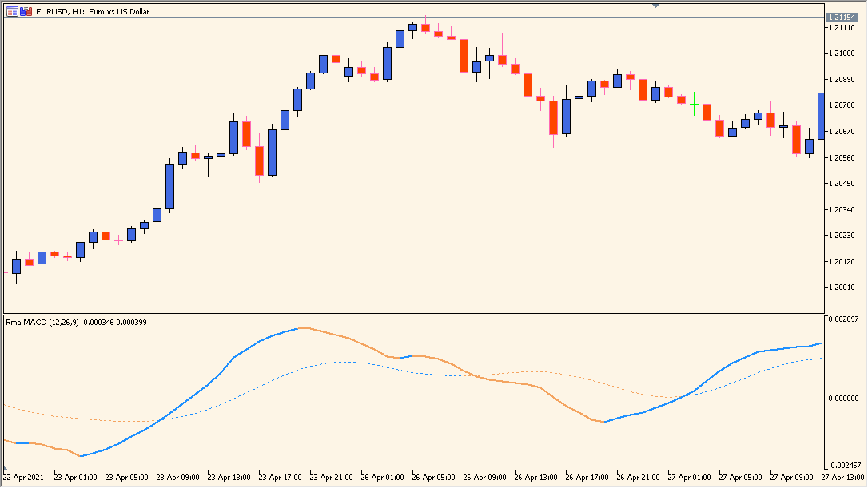This screenshot has height=488, width=868.
Task: Click price axis value 1.20890
Action: point(842,80)
